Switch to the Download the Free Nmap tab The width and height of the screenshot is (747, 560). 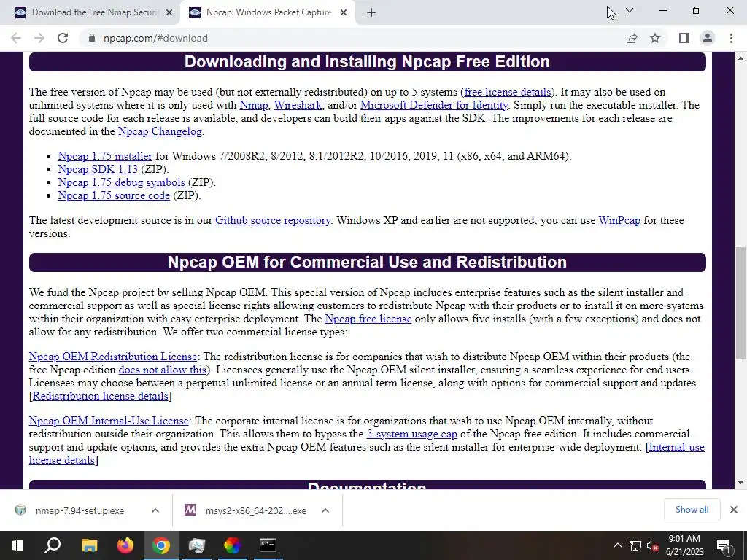click(93, 13)
